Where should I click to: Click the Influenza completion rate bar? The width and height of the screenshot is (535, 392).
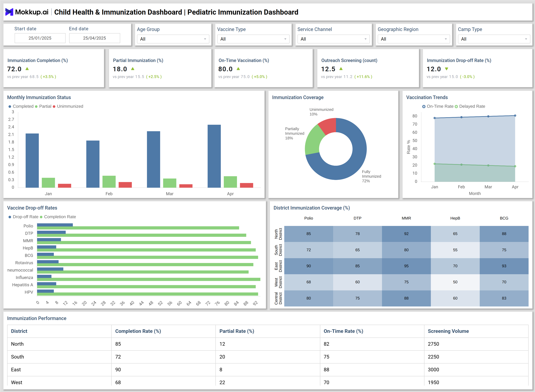pyautogui.click(x=149, y=279)
